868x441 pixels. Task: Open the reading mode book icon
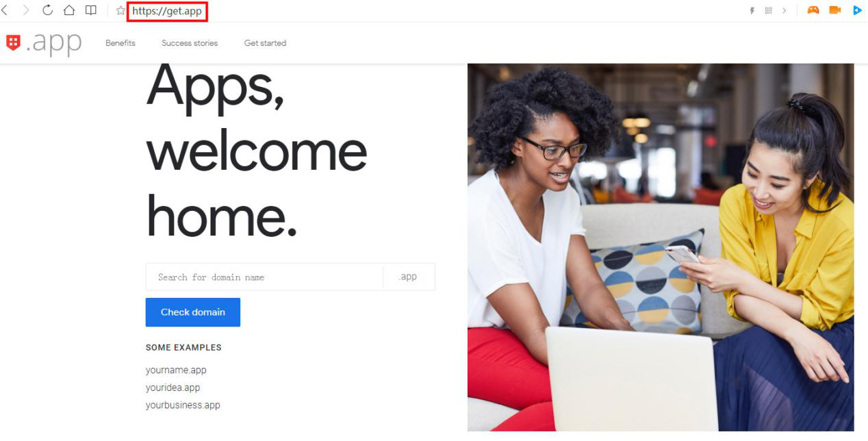click(90, 10)
